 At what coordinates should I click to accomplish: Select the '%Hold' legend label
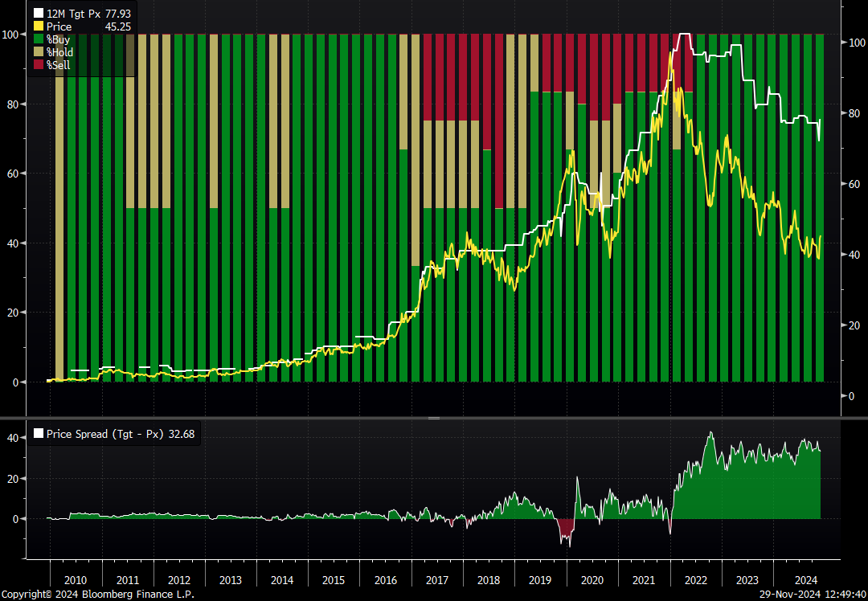[60, 52]
